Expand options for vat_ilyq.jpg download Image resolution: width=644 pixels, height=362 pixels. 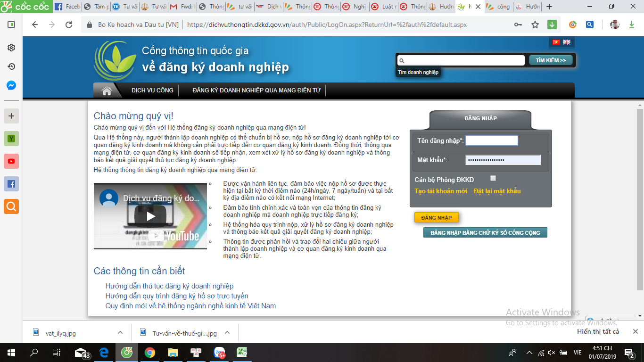point(120,333)
